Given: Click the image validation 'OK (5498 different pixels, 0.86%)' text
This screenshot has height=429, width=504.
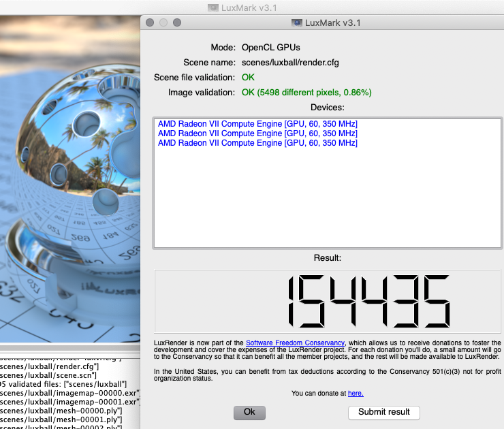Looking at the screenshot, I should coord(306,93).
